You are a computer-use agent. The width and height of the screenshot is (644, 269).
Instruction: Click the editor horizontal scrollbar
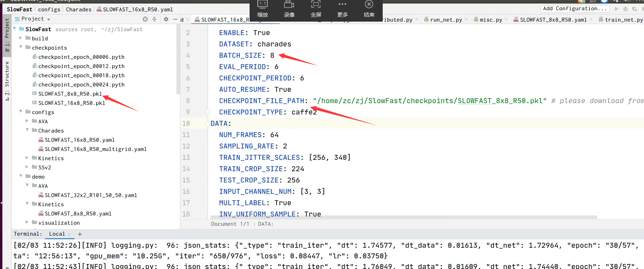pos(404,217)
